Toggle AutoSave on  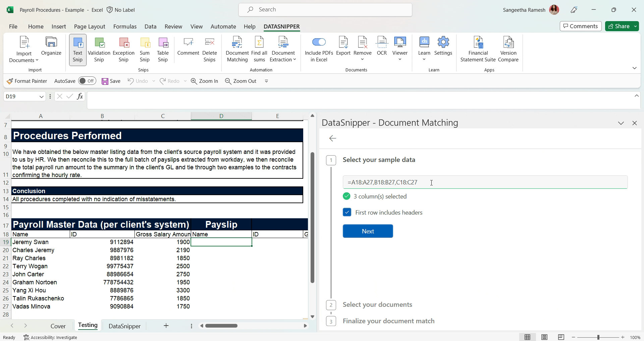tap(87, 81)
